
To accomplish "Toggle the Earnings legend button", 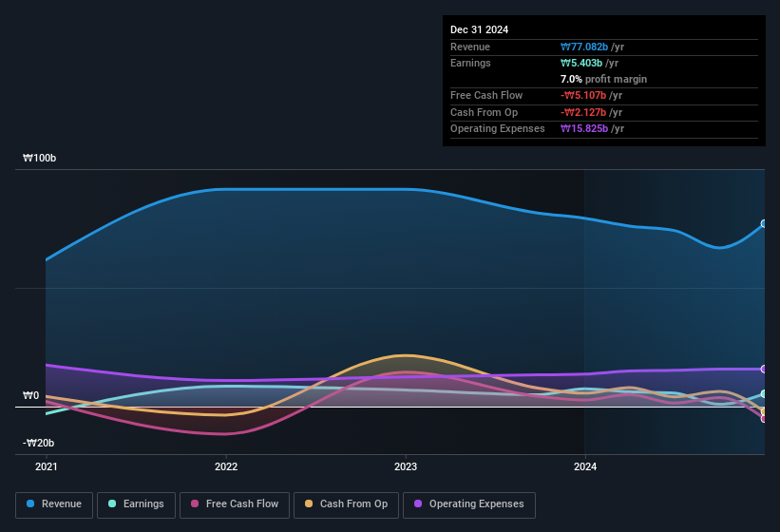I will click(x=136, y=504).
